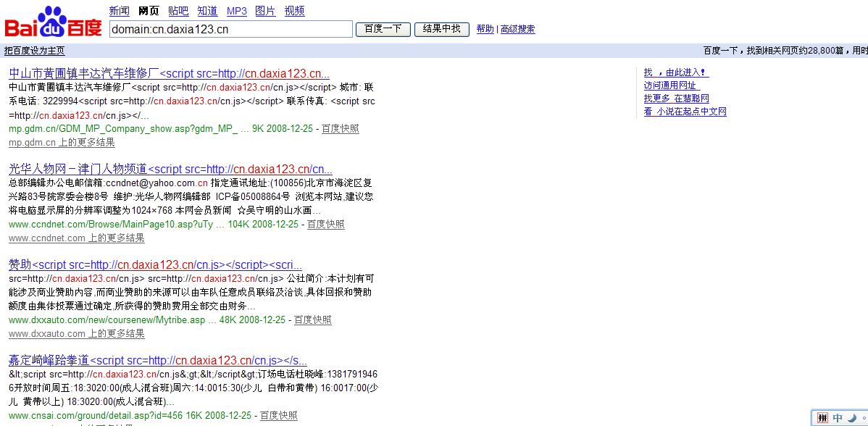This screenshot has width=868, height=426.
Task: Click the 找，由此进入 sidebar link
Action: 677,72
